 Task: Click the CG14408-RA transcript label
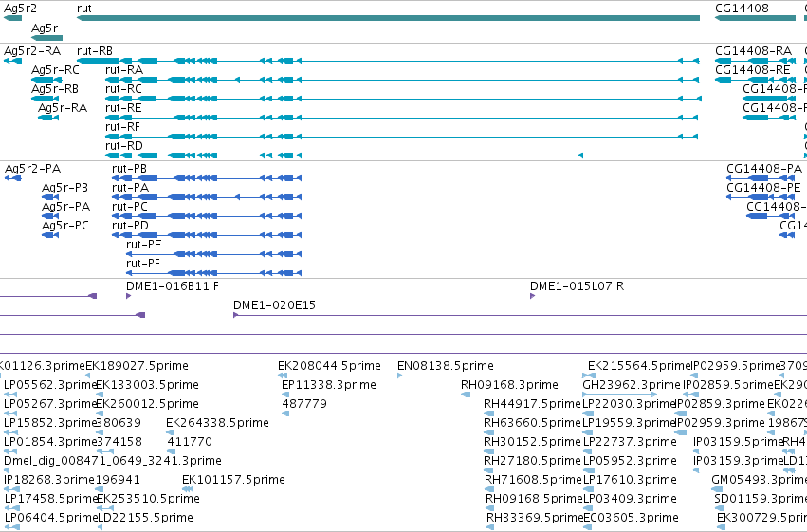pyautogui.click(x=754, y=51)
